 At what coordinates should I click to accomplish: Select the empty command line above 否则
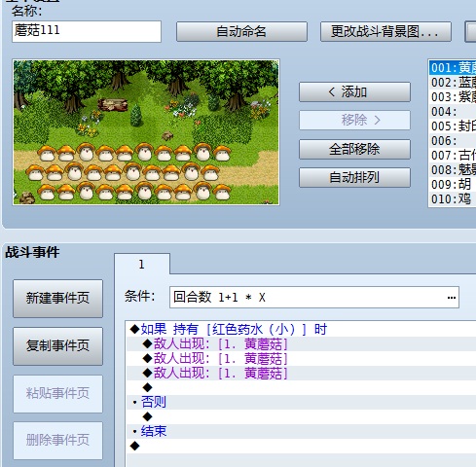pyautogui.click(x=301, y=387)
